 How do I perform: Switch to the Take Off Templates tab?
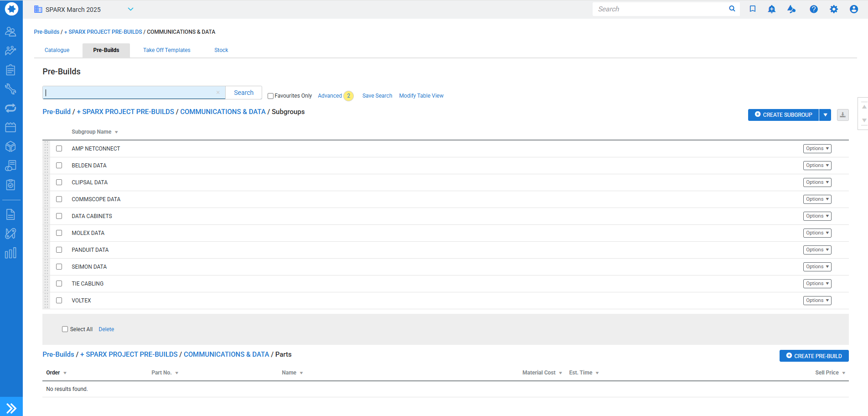166,50
